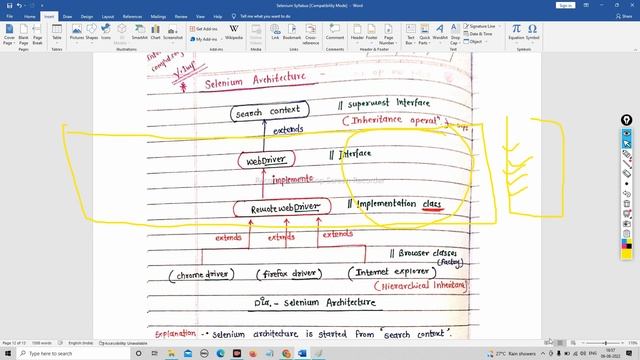Click the yellow color swatch on annotation toolbar

(627, 254)
